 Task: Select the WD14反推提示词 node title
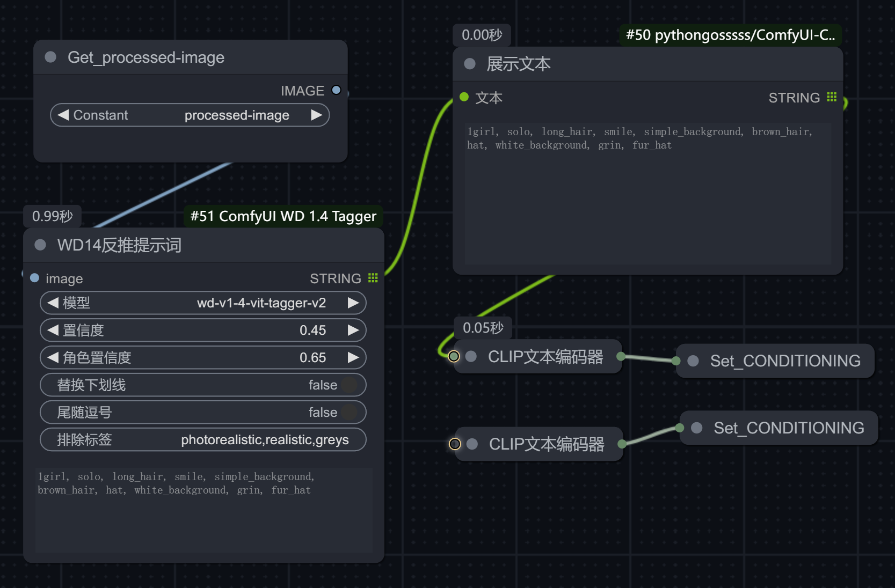click(119, 245)
